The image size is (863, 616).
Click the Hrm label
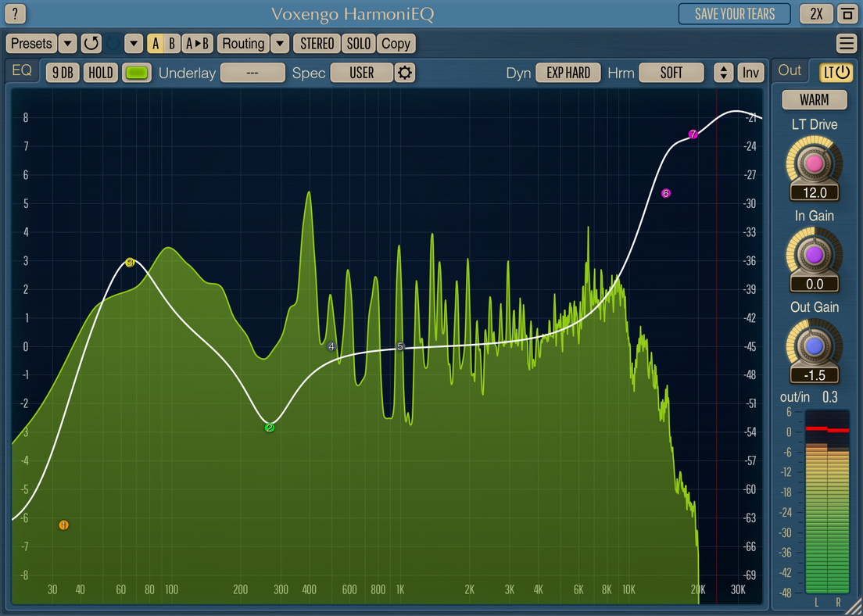tap(621, 73)
